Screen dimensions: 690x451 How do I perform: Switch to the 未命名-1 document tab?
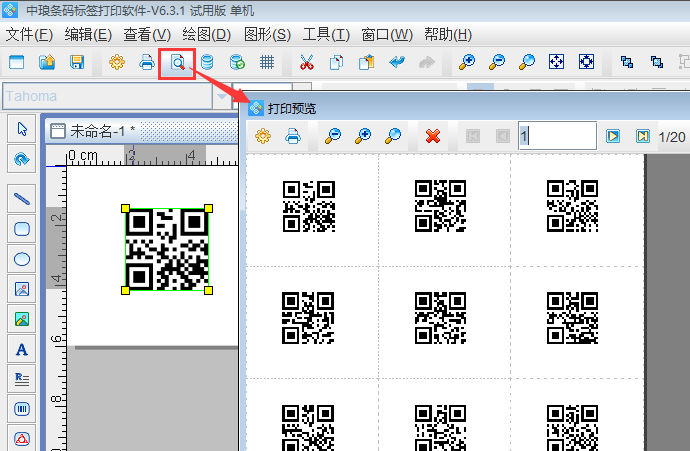pos(98,131)
